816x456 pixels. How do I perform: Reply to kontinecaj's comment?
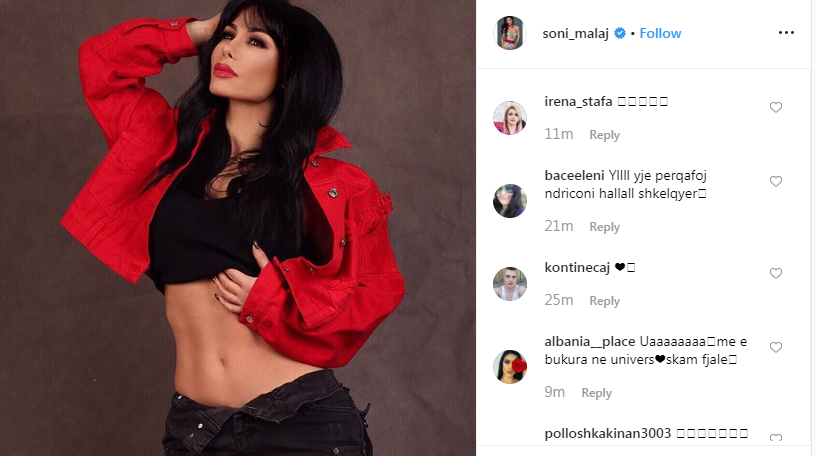(604, 301)
